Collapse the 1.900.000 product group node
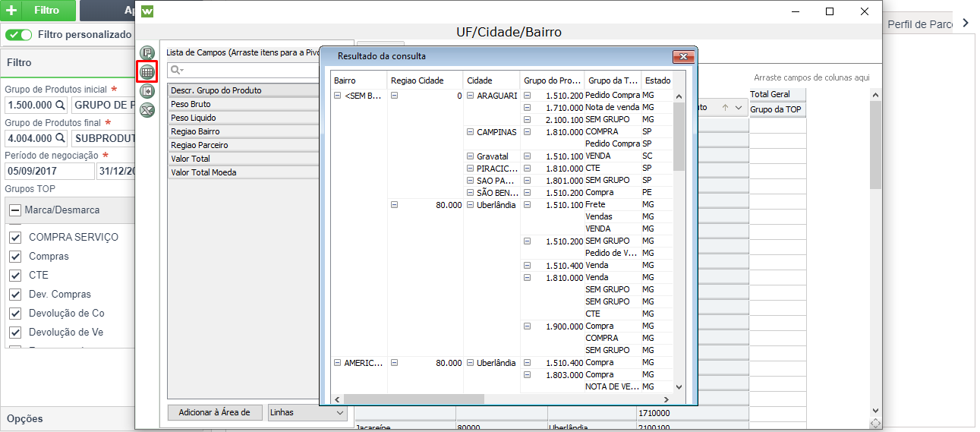 coord(527,326)
